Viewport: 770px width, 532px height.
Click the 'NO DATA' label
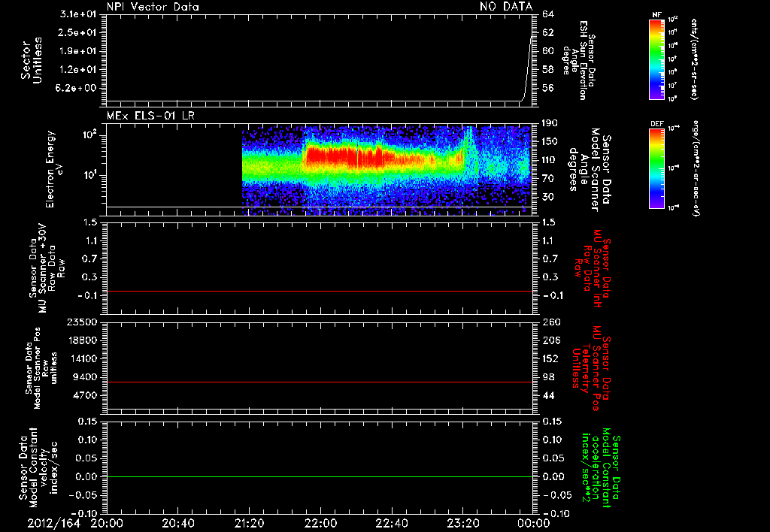[x=506, y=6]
